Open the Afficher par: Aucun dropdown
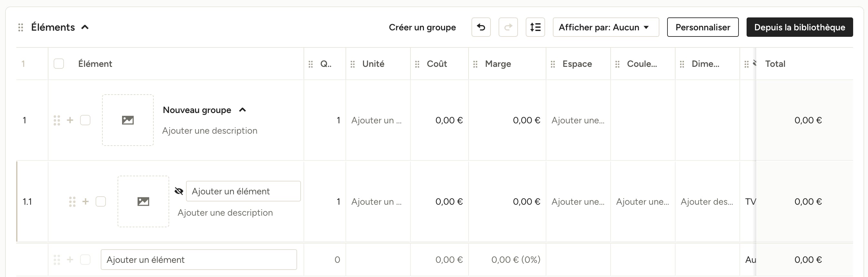The height and width of the screenshot is (277, 868). coord(605,27)
